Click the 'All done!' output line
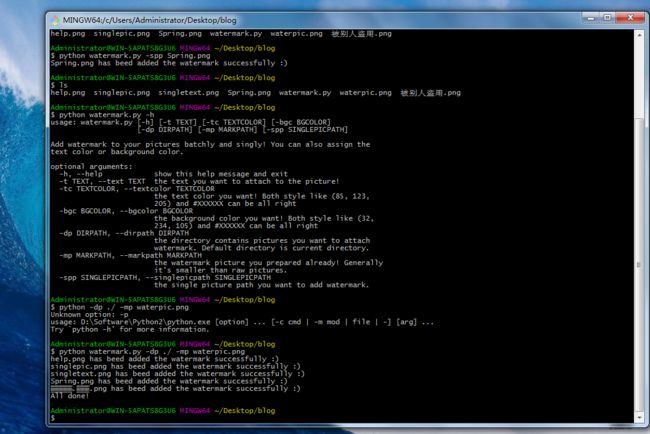The width and height of the screenshot is (650, 434). [x=70, y=396]
